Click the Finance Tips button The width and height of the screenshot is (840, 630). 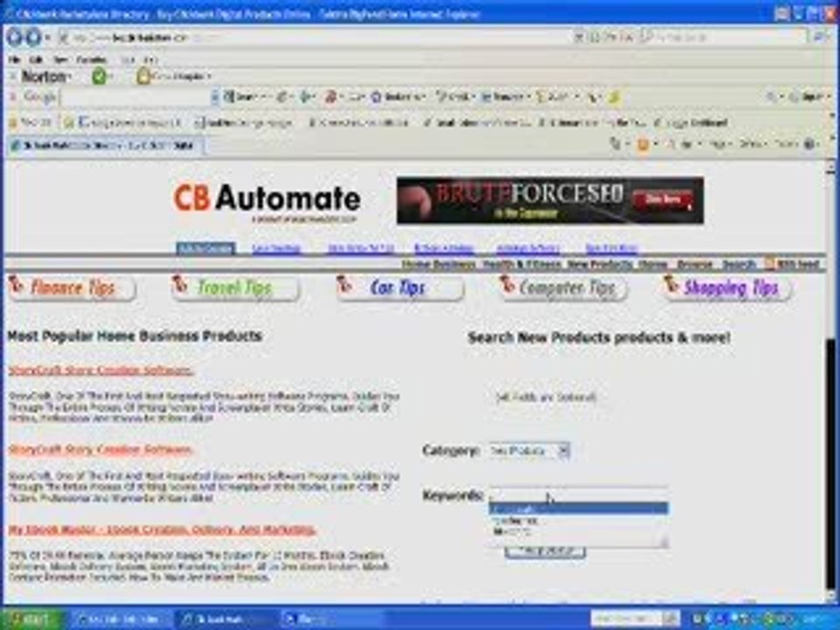tap(72, 288)
